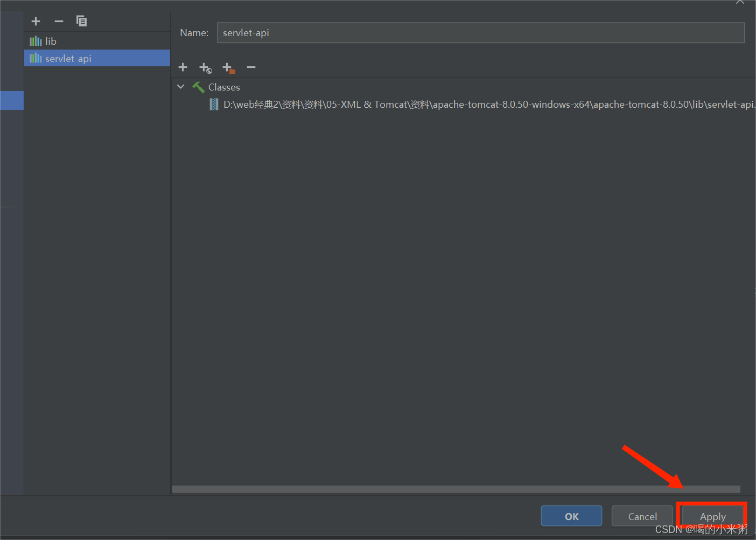756x540 pixels.
Task: Click the green hammer Classes icon
Action: coord(199,87)
